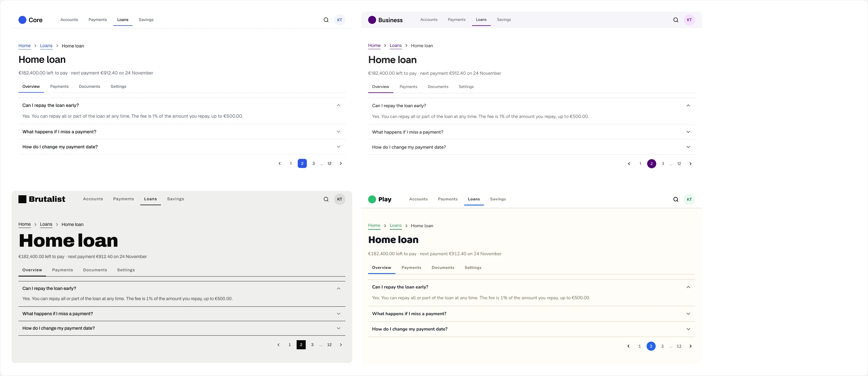868x376 pixels.
Task: Follow the Loans breadcrumb link in Business
Action: click(396, 45)
